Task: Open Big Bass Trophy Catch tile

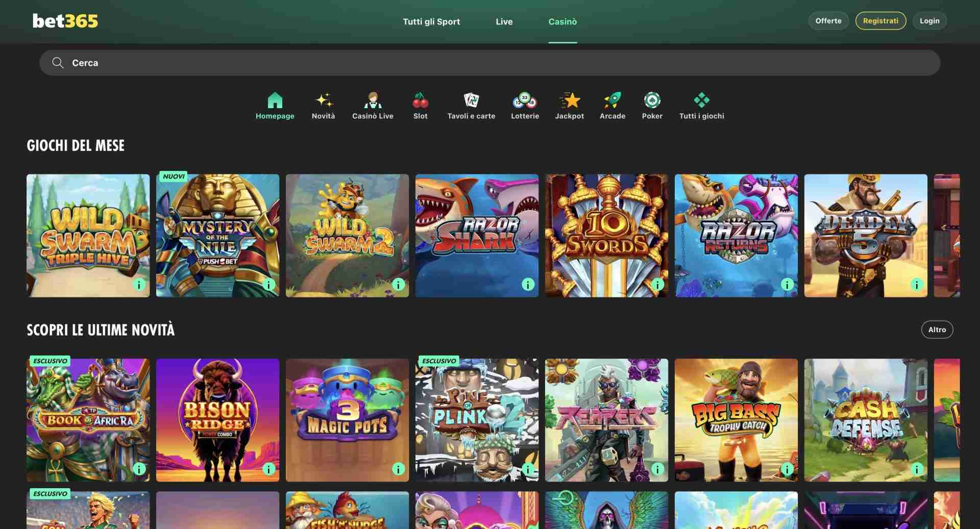Action: point(737,420)
